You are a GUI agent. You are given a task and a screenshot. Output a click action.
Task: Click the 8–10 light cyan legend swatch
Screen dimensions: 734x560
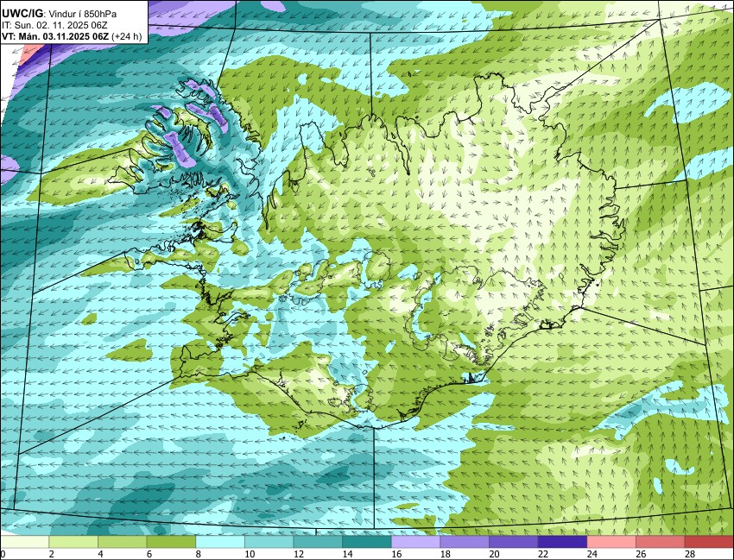[220, 542]
